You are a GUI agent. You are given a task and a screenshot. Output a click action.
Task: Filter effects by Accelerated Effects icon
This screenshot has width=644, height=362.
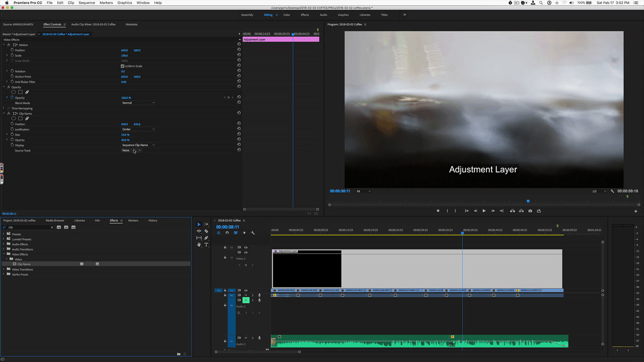(59, 227)
